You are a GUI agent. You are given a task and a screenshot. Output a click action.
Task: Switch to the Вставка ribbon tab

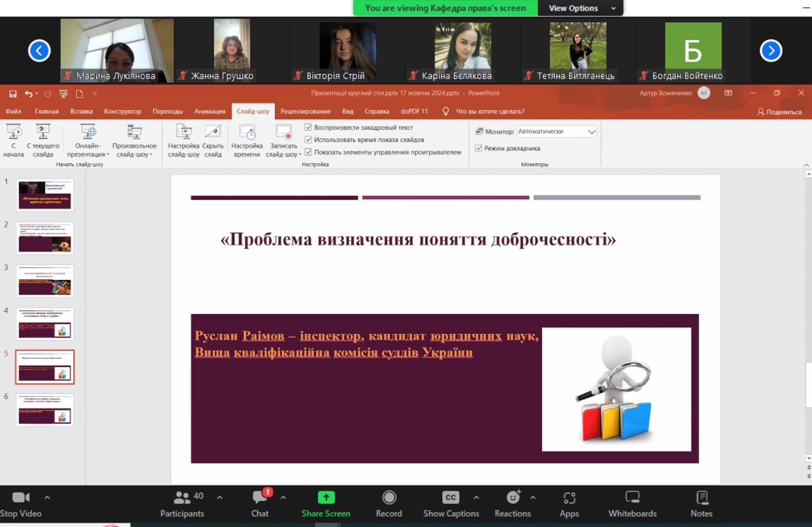pyautogui.click(x=81, y=111)
